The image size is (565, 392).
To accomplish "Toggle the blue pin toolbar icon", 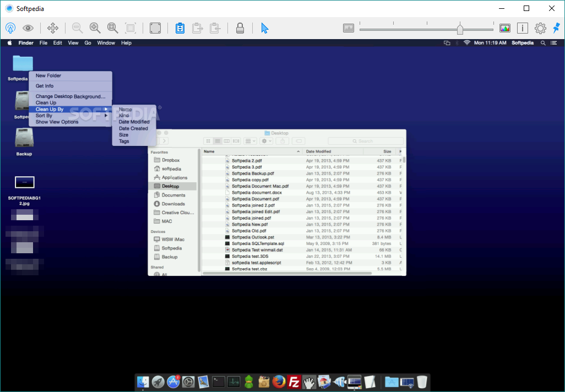I will pos(557,28).
